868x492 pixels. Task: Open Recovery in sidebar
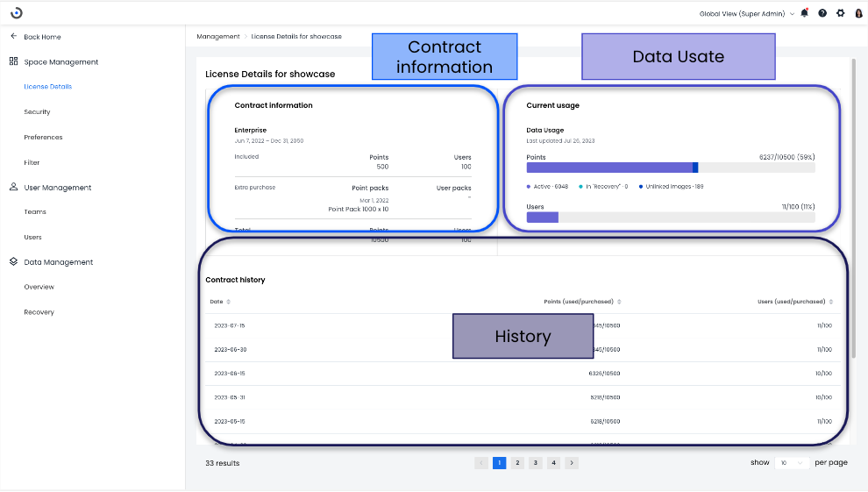point(39,312)
